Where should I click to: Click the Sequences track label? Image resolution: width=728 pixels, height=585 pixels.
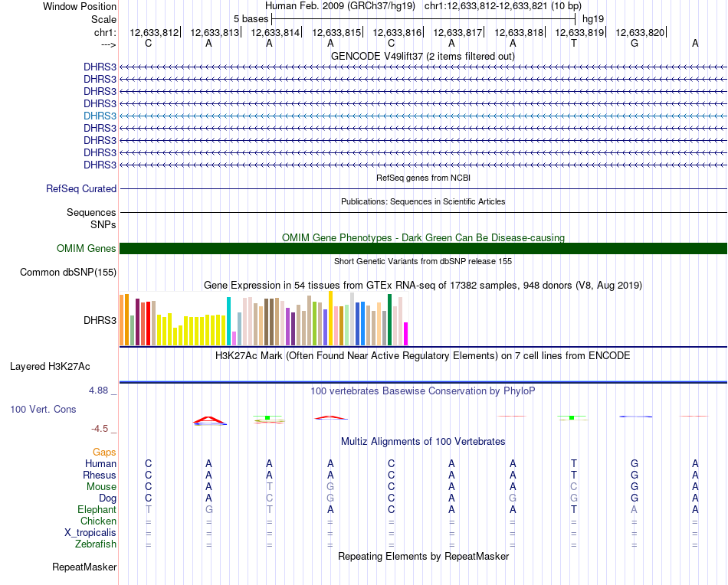91,212
